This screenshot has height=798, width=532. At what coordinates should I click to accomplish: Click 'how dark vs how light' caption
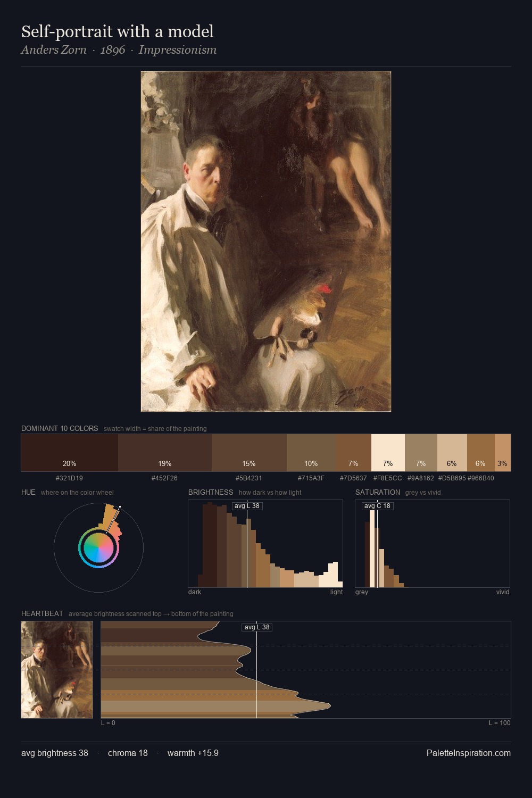click(270, 492)
